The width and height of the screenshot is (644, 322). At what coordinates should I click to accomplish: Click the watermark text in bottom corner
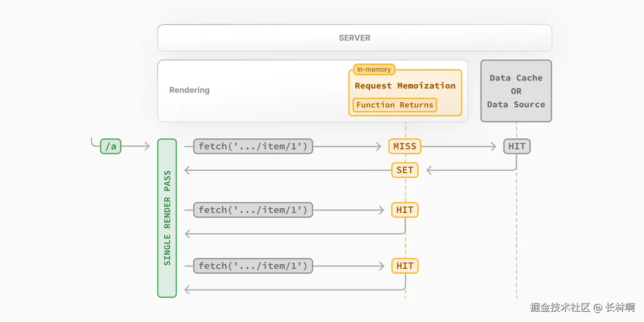click(582, 308)
